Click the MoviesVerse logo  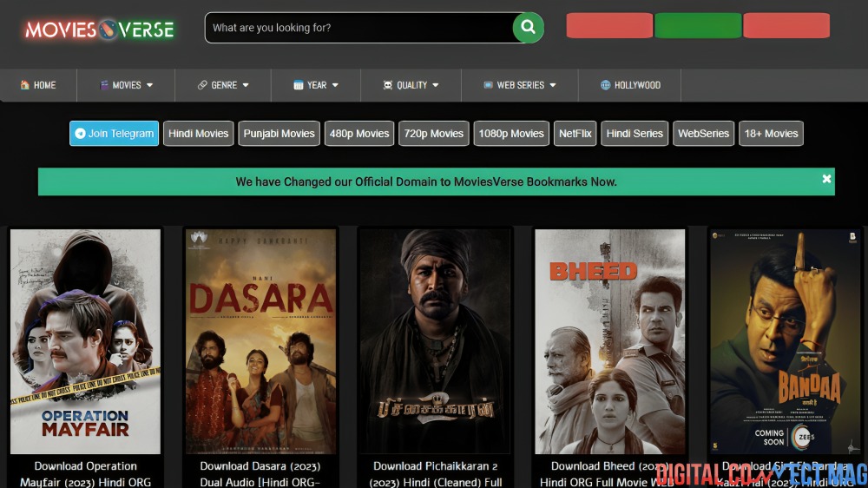[x=100, y=30]
